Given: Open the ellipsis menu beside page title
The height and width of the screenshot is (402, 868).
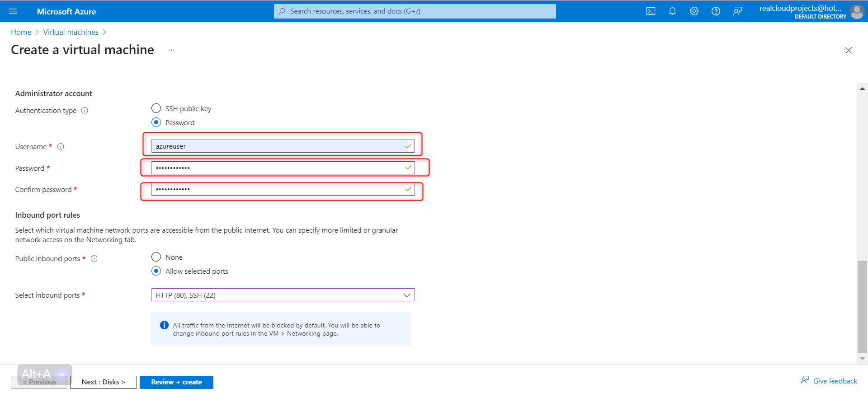Looking at the screenshot, I should tap(171, 50).
